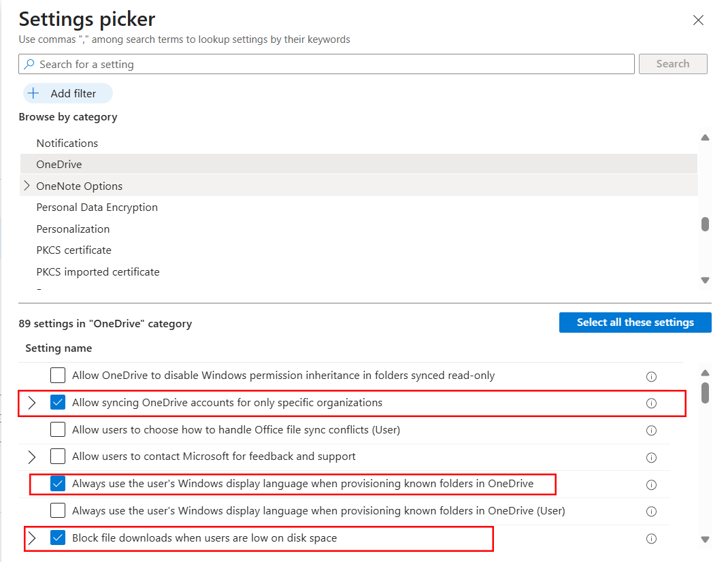This screenshot has height=562, width=728.
Task: Click the Search for a setting field
Action: click(x=327, y=64)
